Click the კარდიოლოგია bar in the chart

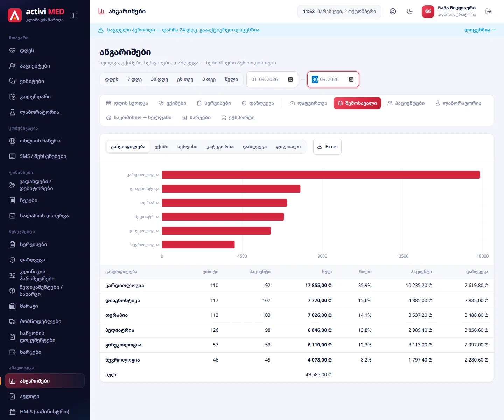(321, 175)
